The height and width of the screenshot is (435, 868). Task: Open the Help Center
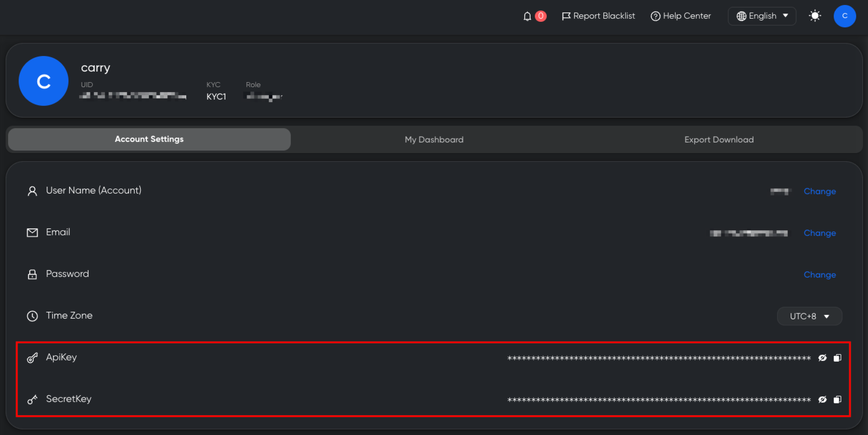681,16
